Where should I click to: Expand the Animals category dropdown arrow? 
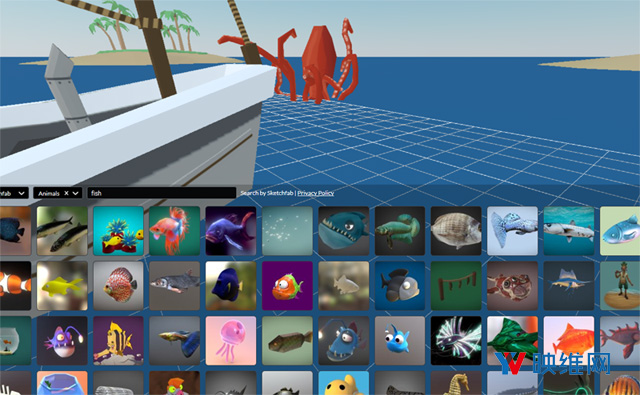(76, 193)
